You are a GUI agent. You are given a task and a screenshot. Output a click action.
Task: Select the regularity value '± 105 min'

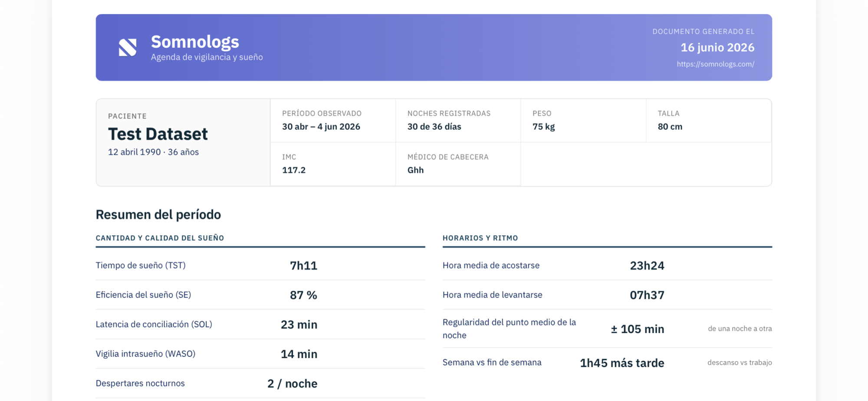[x=637, y=329]
